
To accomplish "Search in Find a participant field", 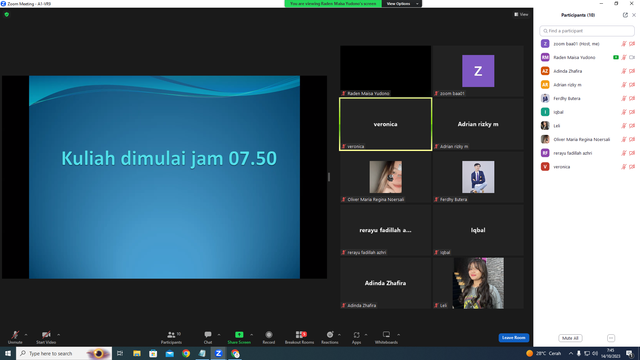I will coord(587,31).
